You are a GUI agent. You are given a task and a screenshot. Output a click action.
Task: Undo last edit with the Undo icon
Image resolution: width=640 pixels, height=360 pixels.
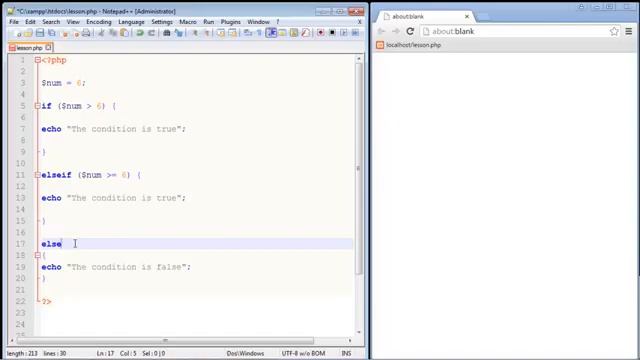(x=140, y=33)
